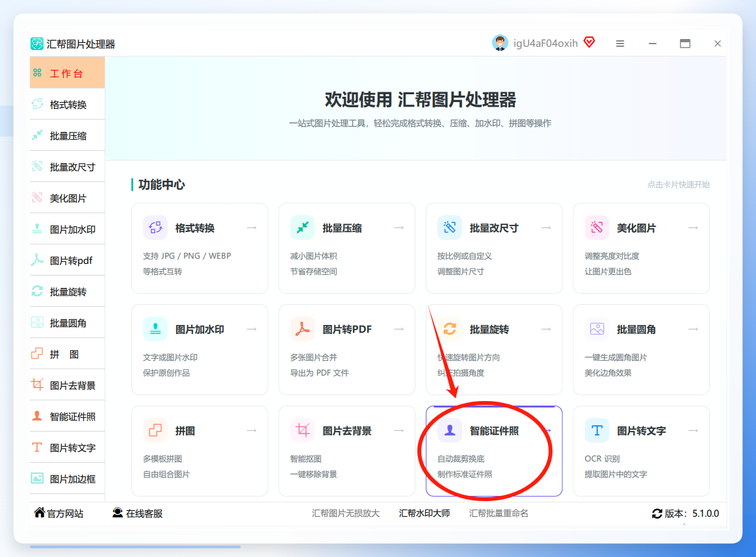The width and height of the screenshot is (756, 557).
Task: Select 工作台 in the left sidebar
Action: pyautogui.click(x=68, y=73)
